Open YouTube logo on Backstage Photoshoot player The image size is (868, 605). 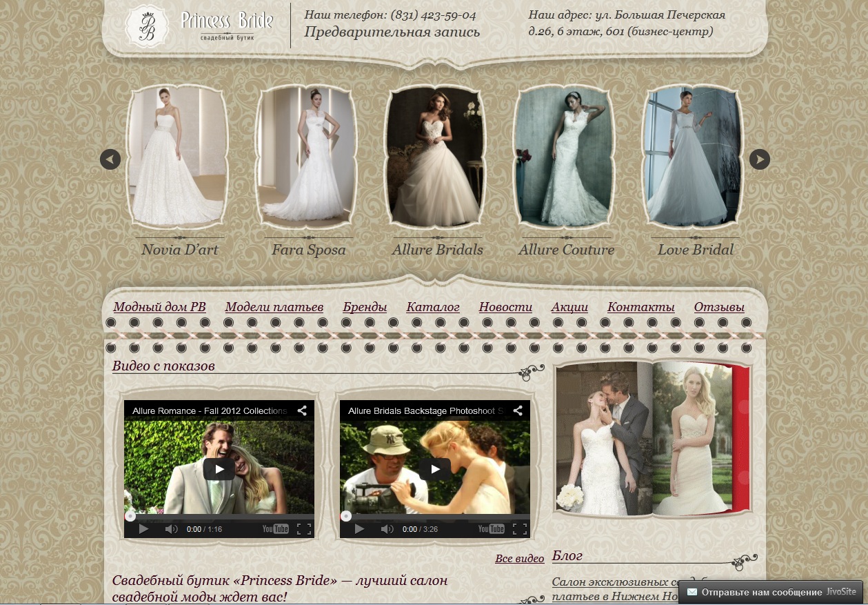[x=492, y=529]
